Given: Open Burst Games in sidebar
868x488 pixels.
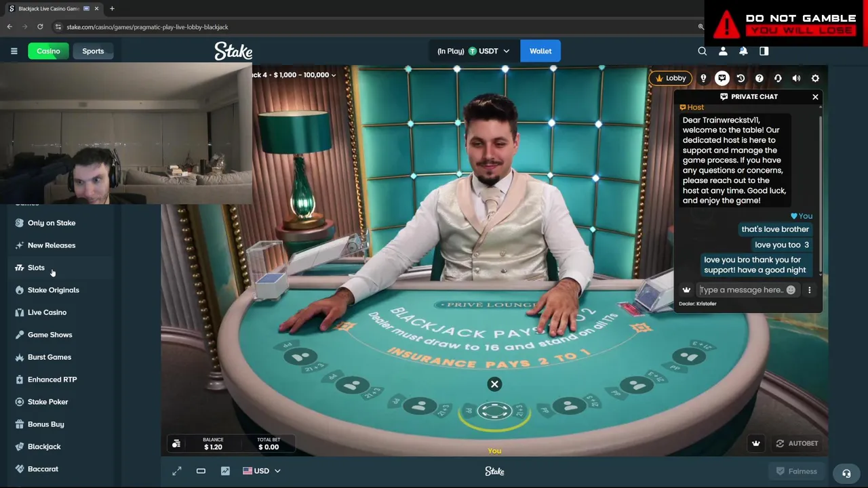Looking at the screenshot, I should tap(50, 357).
